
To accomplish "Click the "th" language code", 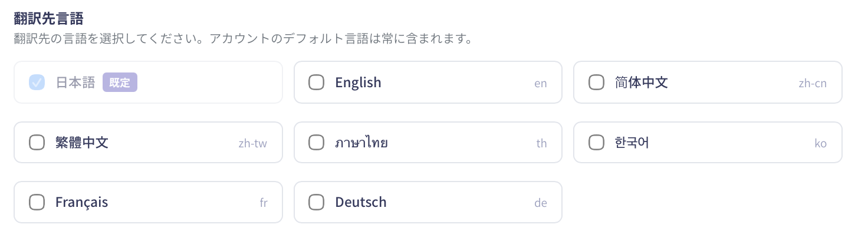I will tap(541, 143).
